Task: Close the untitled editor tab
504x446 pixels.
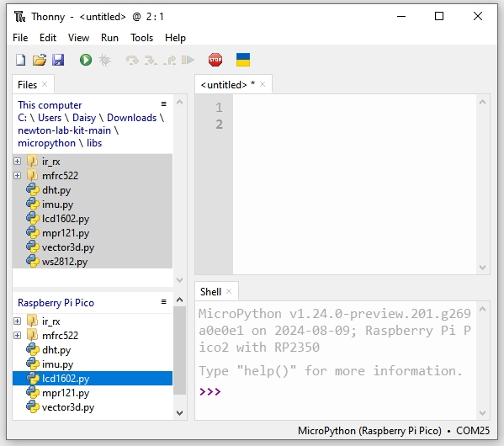Action: click(263, 84)
